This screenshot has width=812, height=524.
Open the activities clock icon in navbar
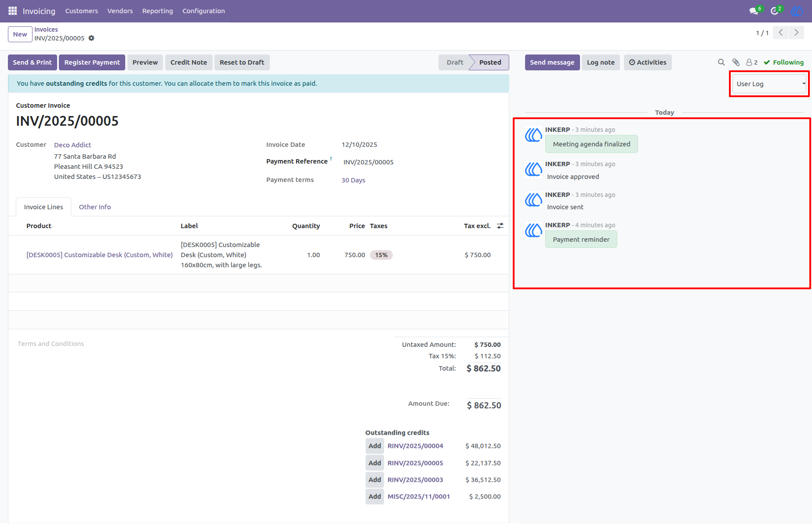point(775,11)
